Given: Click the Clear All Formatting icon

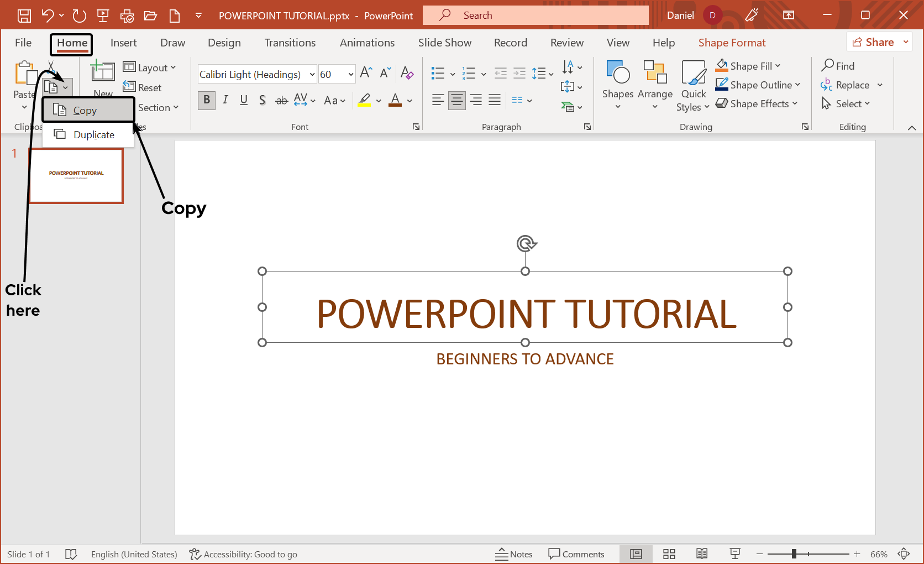Looking at the screenshot, I should point(407,73).
